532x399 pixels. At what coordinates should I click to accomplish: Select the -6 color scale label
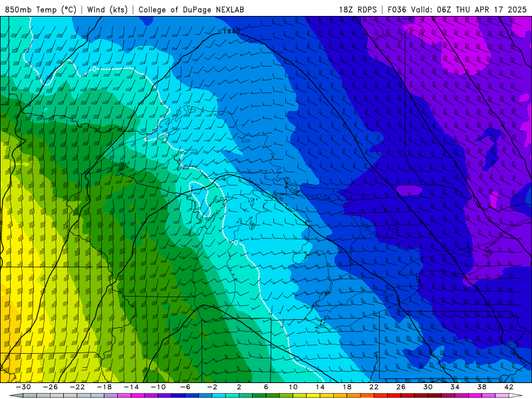click(185, 387)
